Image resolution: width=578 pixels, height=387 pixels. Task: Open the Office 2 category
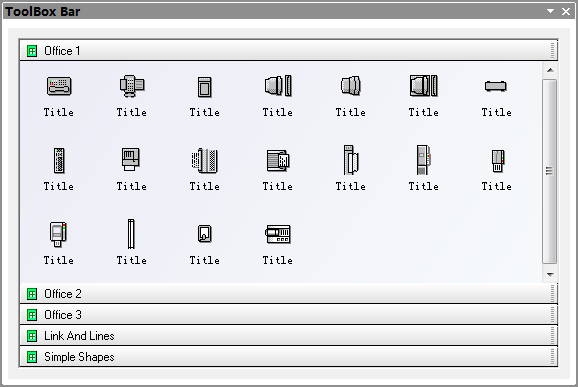pos(288,294)
